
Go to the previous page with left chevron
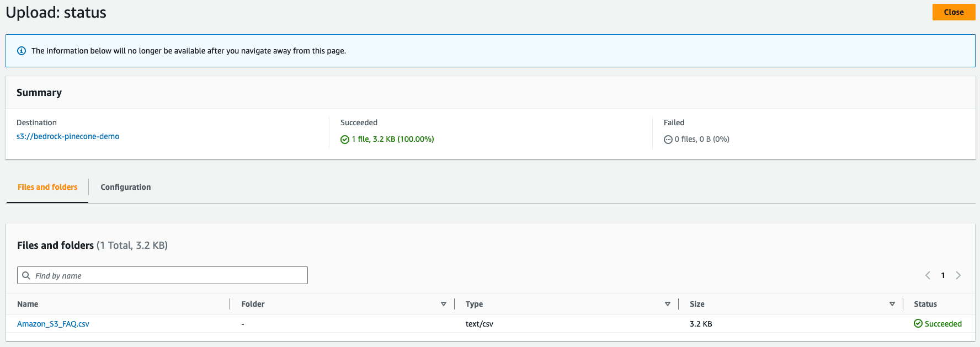point(928,275)
